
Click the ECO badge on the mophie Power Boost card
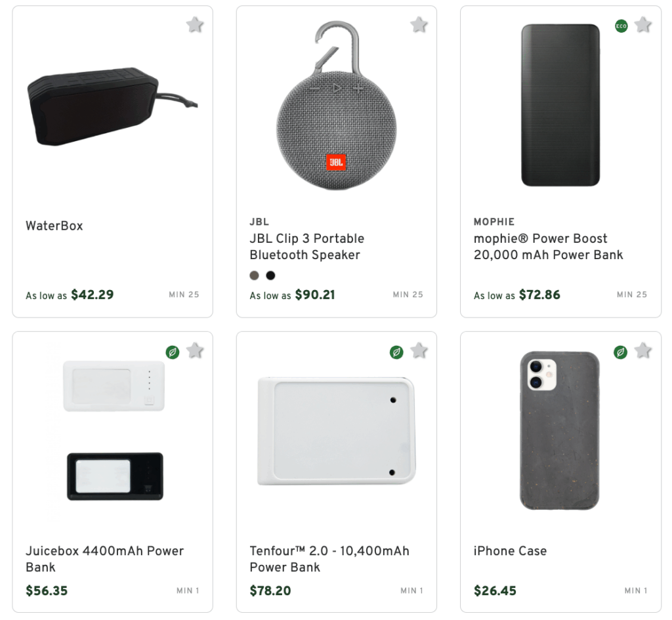pos(621,27)
